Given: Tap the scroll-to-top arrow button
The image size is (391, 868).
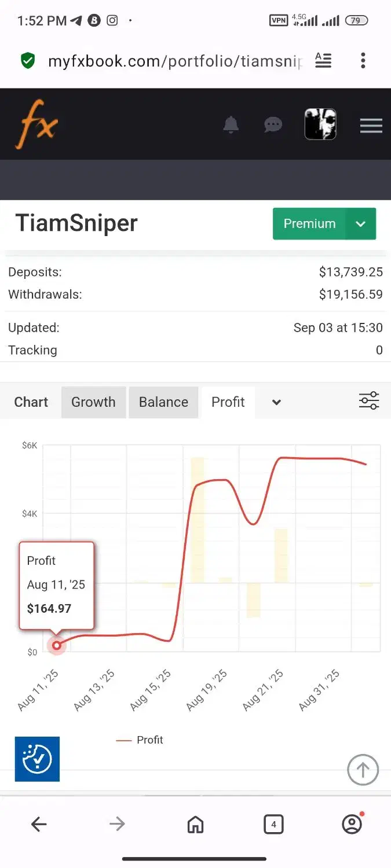Looking at the screenshot, I should [363, 770].
